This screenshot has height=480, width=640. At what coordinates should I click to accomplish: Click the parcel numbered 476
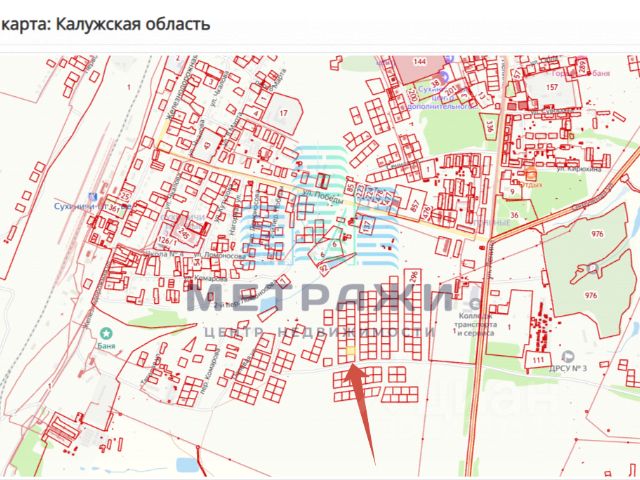coord(427,212)
